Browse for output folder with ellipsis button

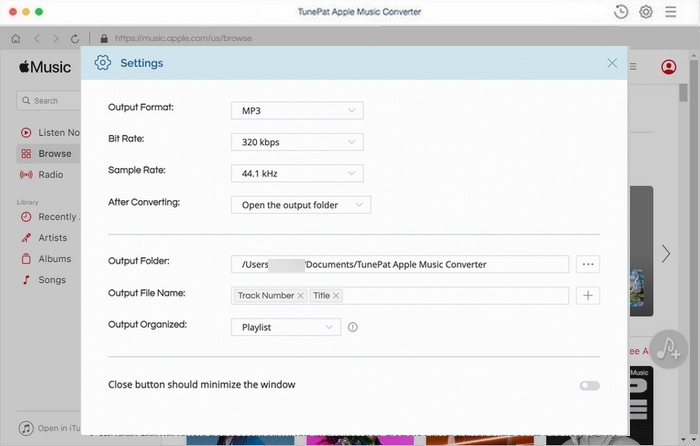point(588,264)
